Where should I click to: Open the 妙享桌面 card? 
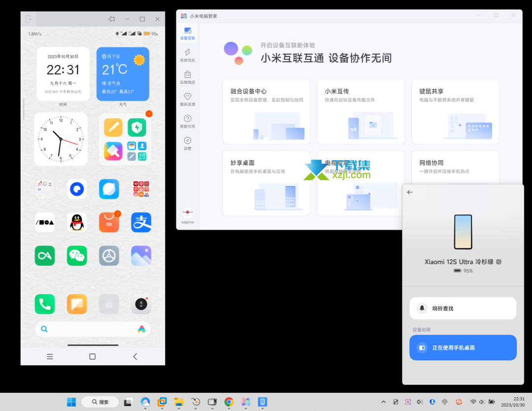(x=266, y=183)
